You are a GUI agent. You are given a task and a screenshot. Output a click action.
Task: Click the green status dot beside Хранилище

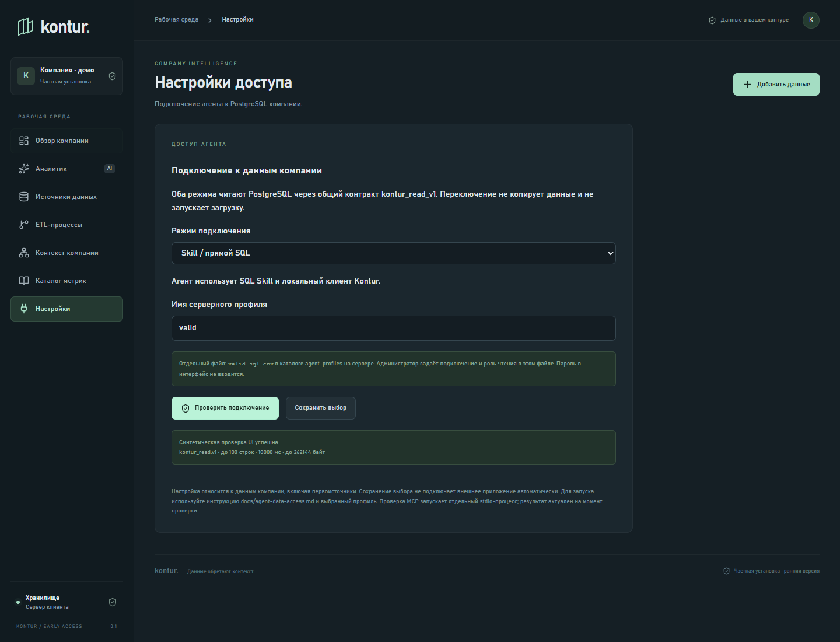tap(18, 602)
